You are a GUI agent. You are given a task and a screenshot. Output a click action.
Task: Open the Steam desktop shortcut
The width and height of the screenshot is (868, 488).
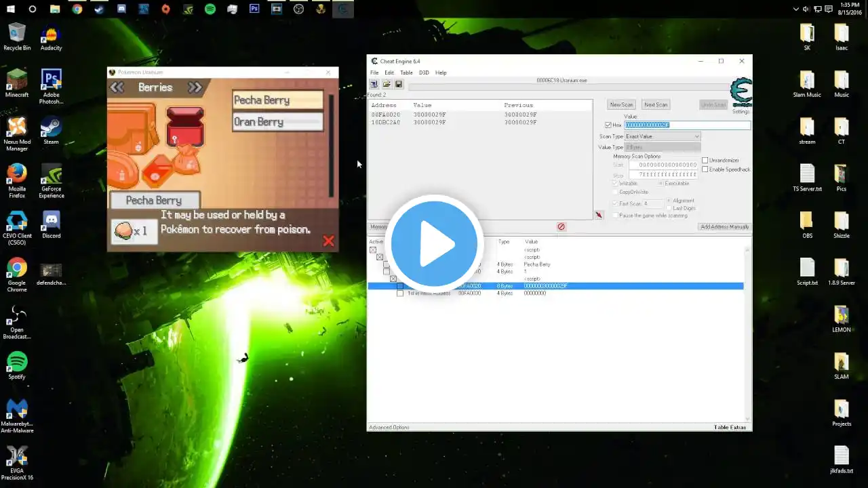point(52,131)
